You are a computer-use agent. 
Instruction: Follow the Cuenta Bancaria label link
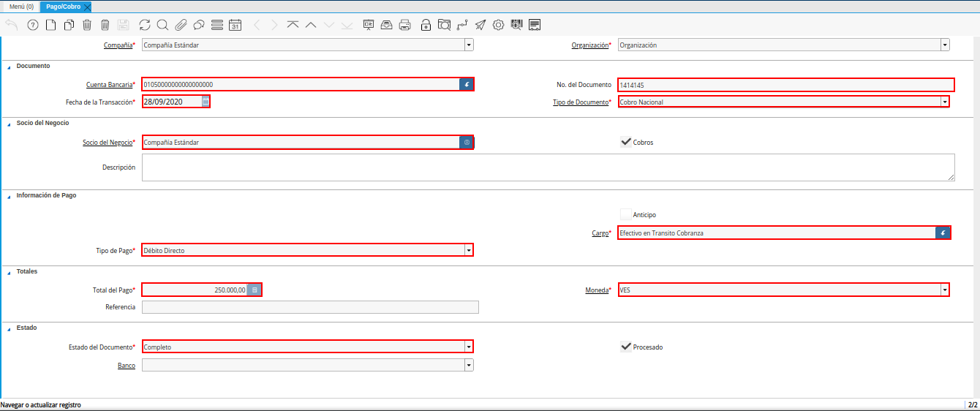pos(109,85)
